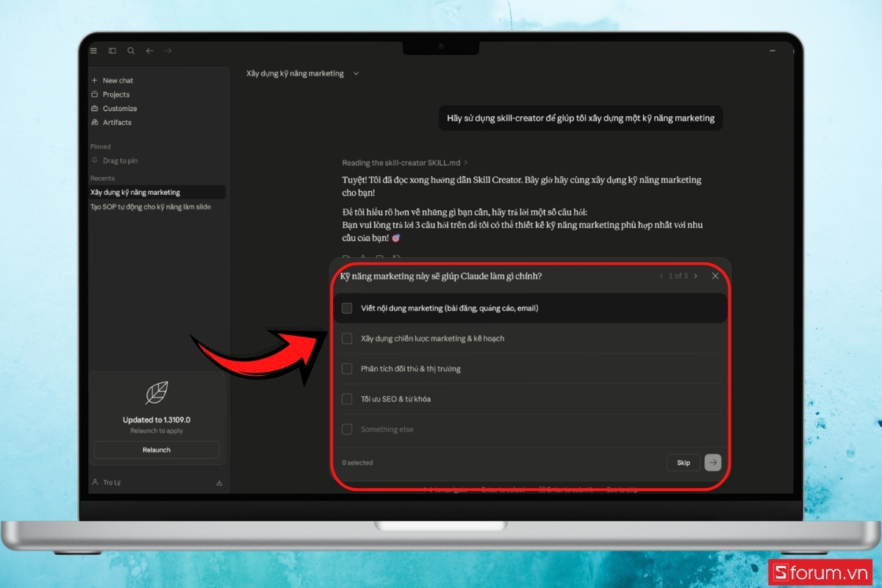The height and width of the screenshot is (588, 882).
Task: Open recent chat Xây dựng kỹ năng marketing
Action: click(157, 192)
